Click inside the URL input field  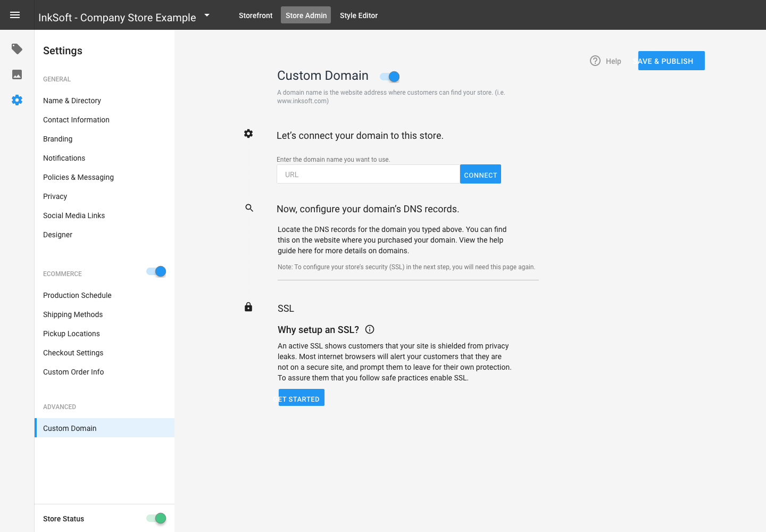tap(367, 174)
